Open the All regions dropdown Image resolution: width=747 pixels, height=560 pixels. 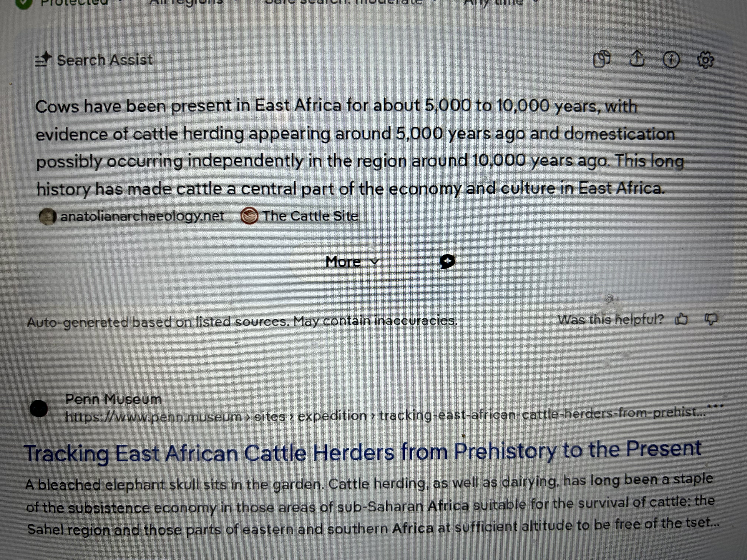click(189, 2)
